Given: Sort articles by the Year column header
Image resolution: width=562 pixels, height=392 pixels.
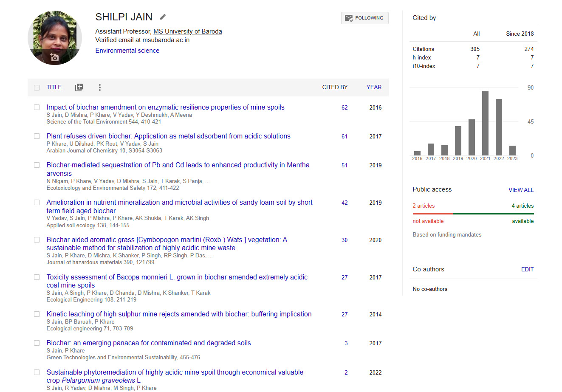Looking at the screenshot, I should (374, 87).
